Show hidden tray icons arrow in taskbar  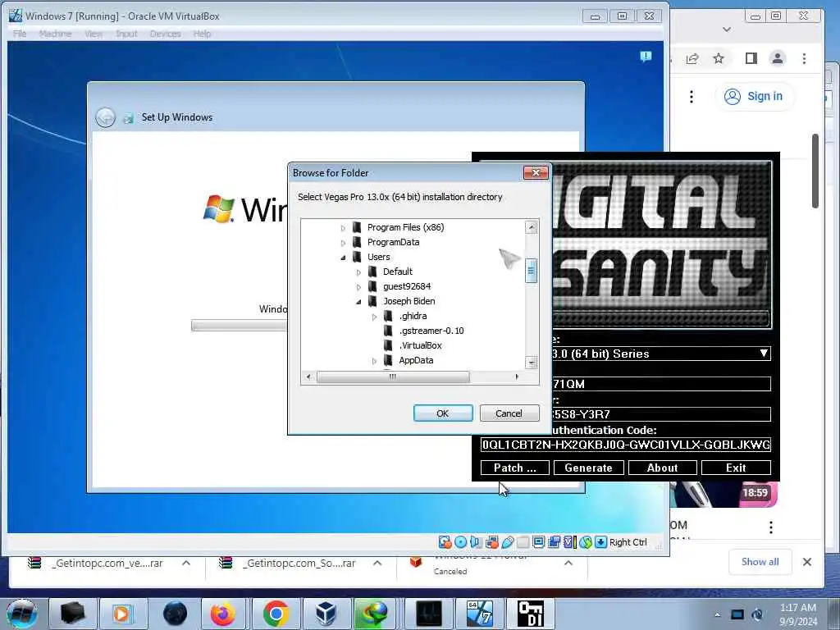point(717,615)
